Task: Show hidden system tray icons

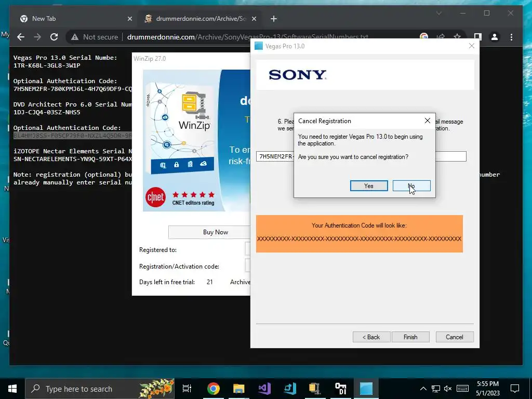Action: tap(423, 389)
